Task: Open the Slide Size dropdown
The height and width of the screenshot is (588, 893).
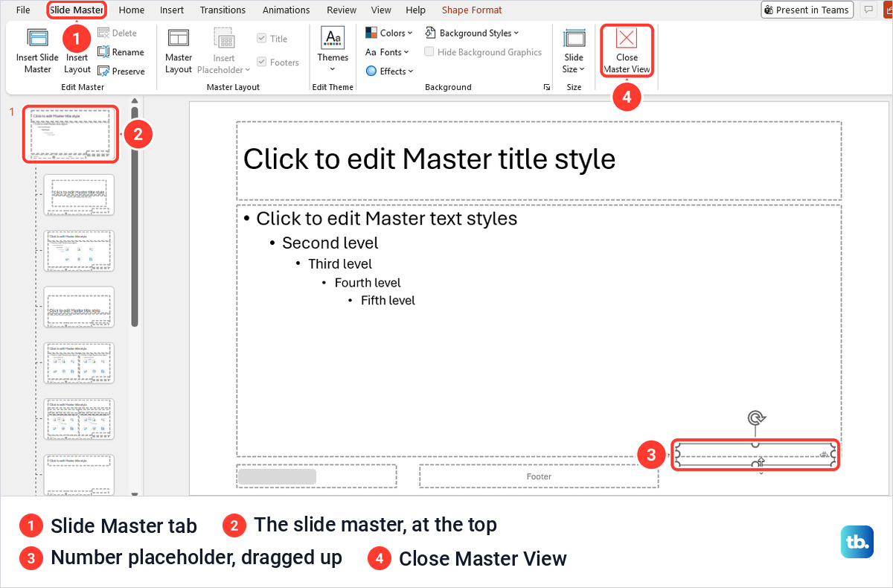Action: (x=574, y=51)
